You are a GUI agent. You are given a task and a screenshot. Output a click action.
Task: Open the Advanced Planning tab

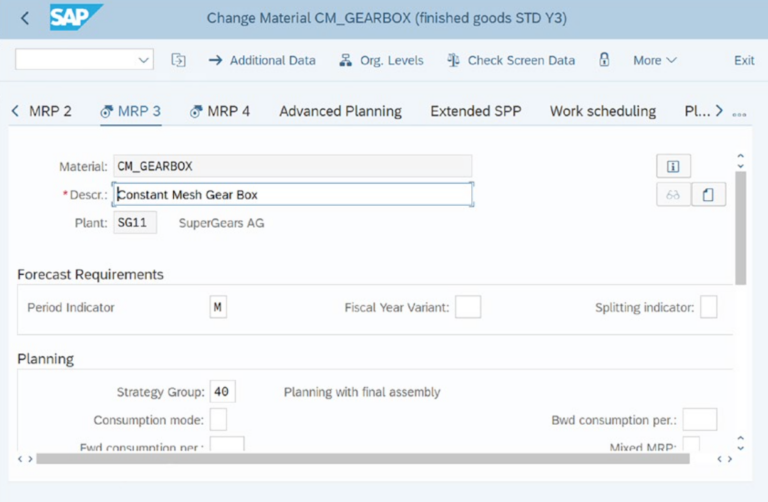(x=340, y=111)
